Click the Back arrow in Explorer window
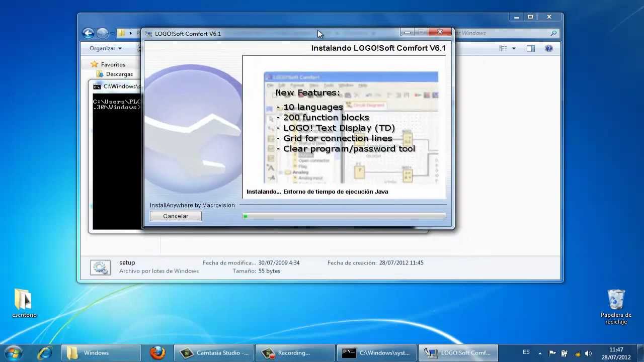 click(x=88, y=33)
